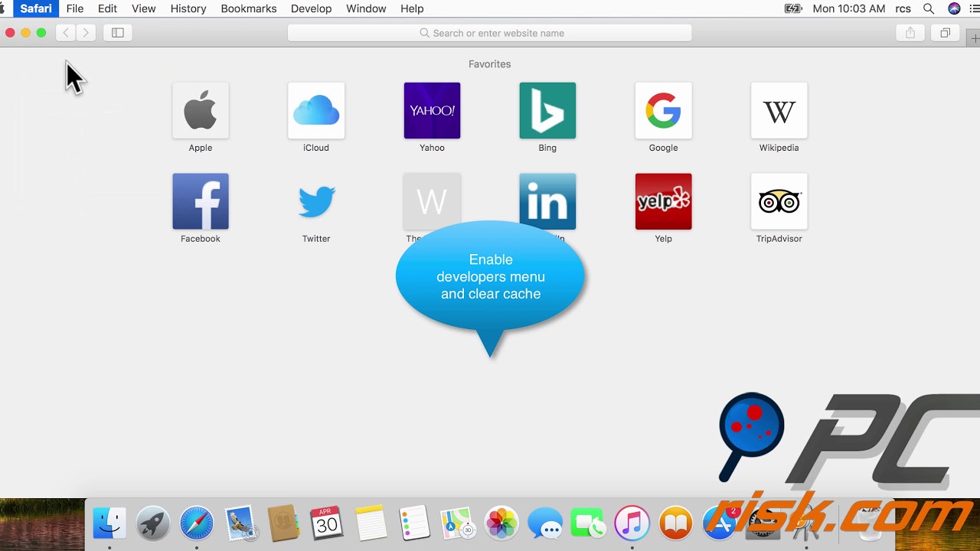The height and width of the screenshot is (551, 980).
Task: Open Maps from the Dock
Action: [458, 524]
